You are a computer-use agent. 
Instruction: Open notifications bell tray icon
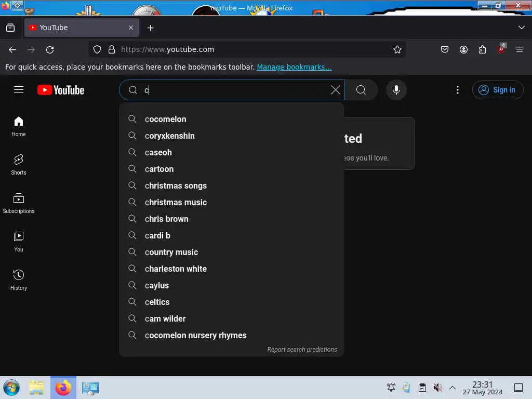[391, 388]
